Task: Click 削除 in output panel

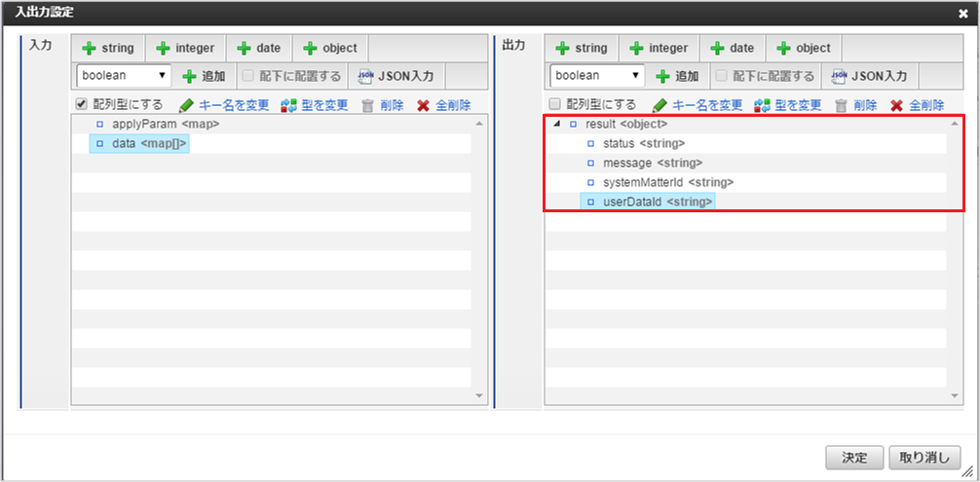Action: pos(856,105)
